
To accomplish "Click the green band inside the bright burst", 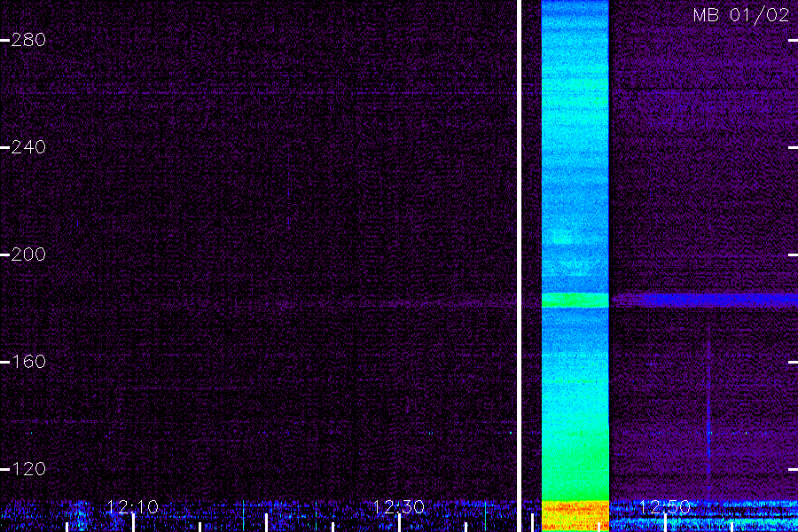I will 575,300.
